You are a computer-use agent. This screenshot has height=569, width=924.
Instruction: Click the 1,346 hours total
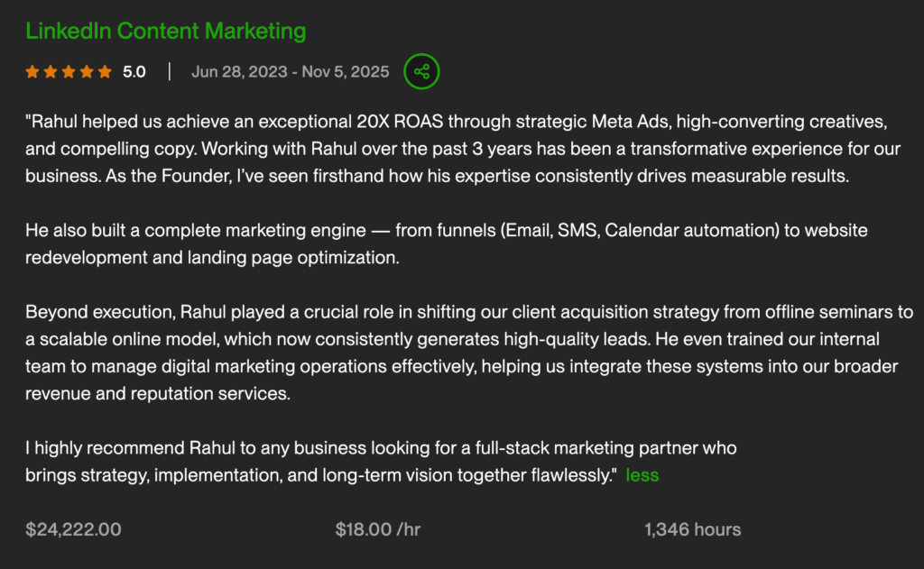tap(692, 529)
